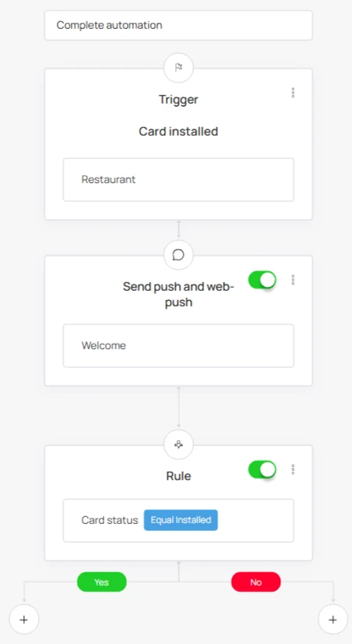Image resolution: width=352 pixels, height=644 pixels.
Task: Open the Welcome message field
Action: point(178,345)
